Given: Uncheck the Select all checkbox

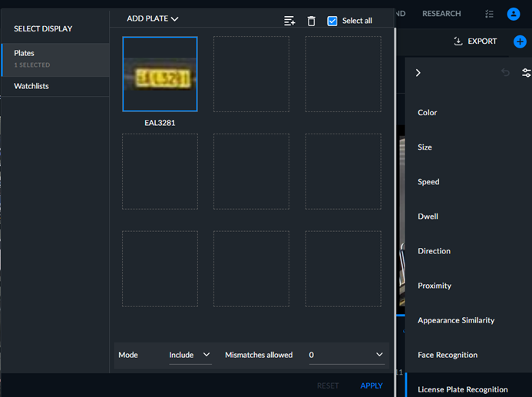Looking at the screenshot, I should click(x=332, y=21).
